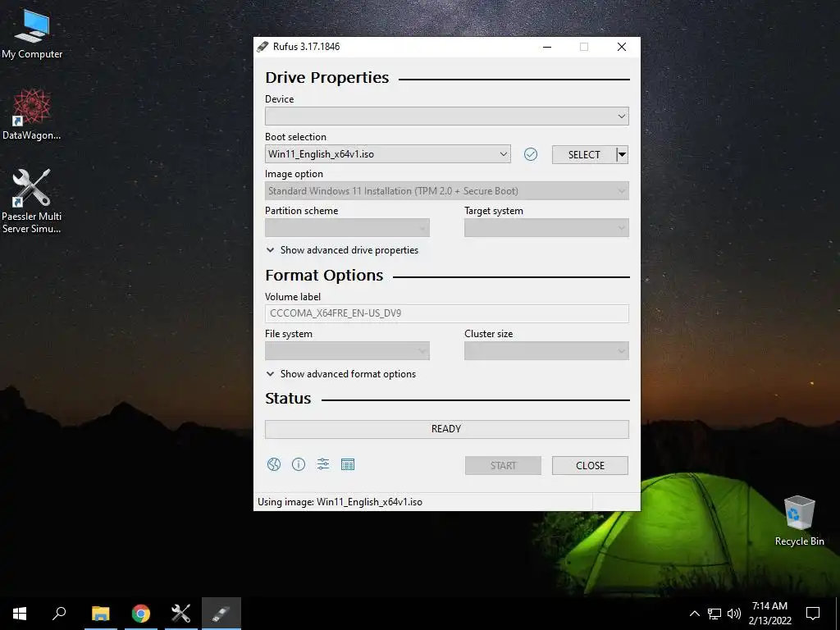The image size is (840, 630).
Task: Minimize the Rufus window
Action: point(547,47)
